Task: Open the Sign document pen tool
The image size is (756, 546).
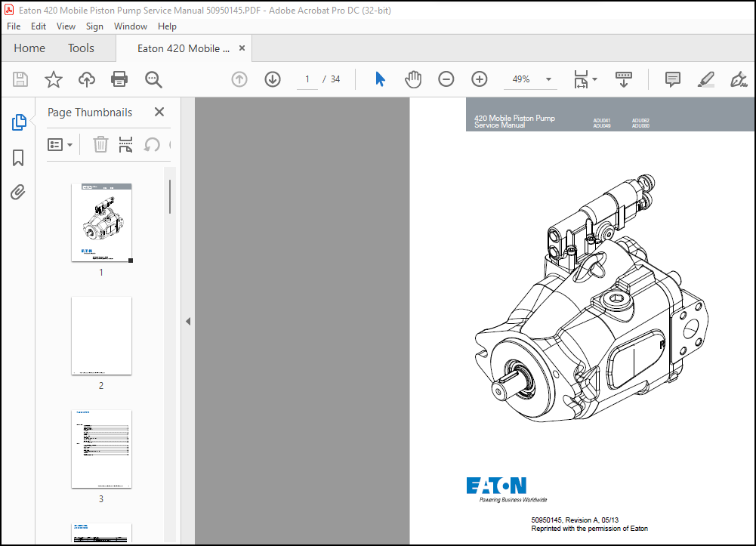Action: (738, 79)
